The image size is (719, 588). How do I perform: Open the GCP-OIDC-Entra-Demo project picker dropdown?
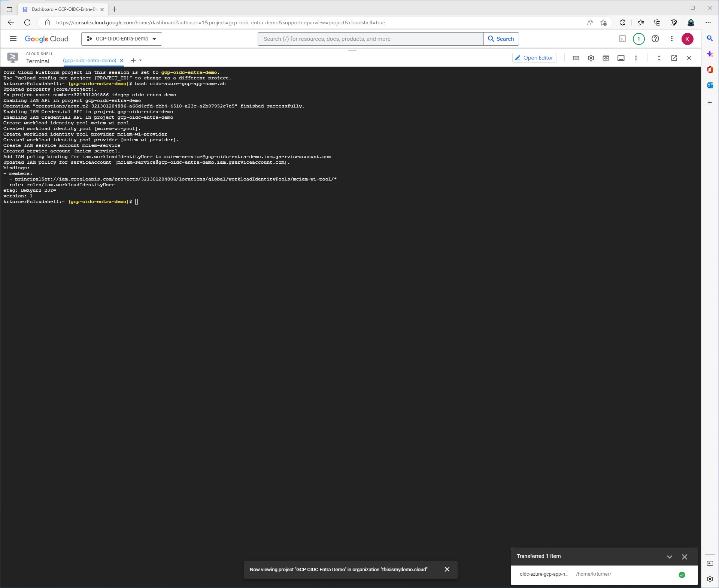[121, 39]
